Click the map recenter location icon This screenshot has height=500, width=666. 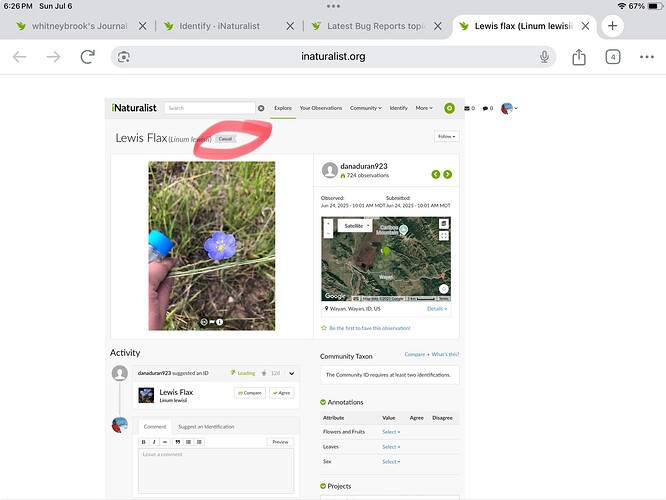point(443,289)
